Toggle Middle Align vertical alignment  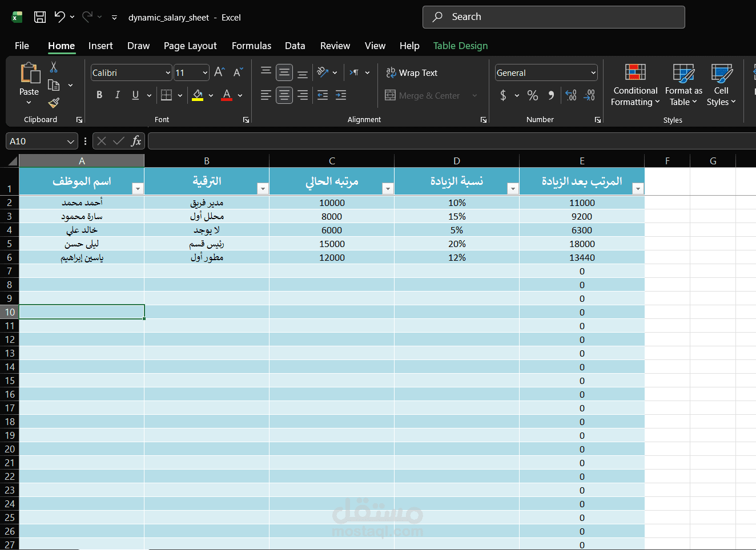click(x=284, y=72)
